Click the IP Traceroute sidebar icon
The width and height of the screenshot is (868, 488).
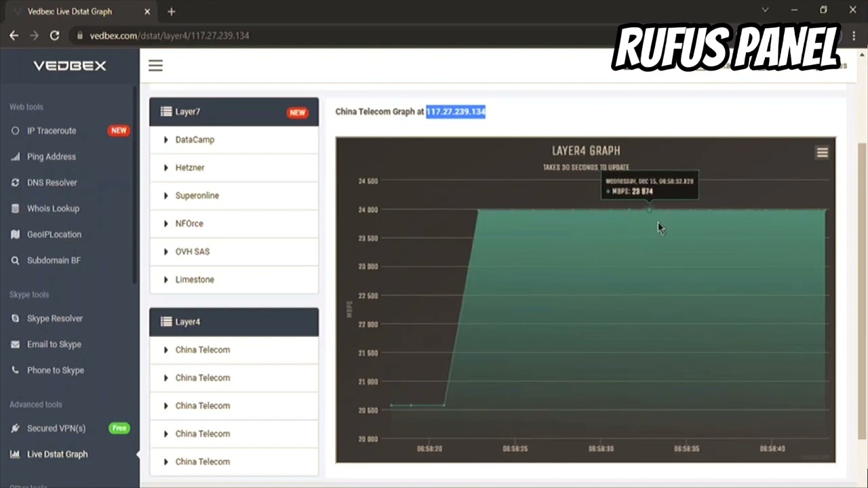click(15, 131)
